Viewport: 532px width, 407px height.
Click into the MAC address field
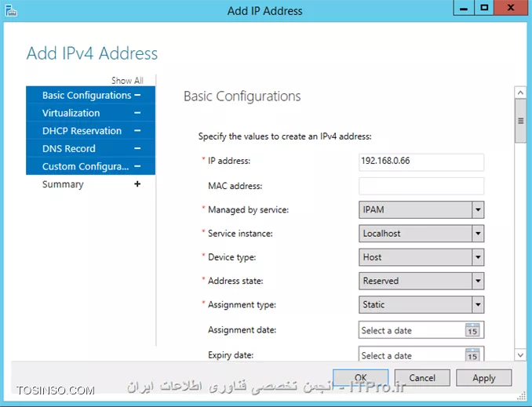point(421,186)
